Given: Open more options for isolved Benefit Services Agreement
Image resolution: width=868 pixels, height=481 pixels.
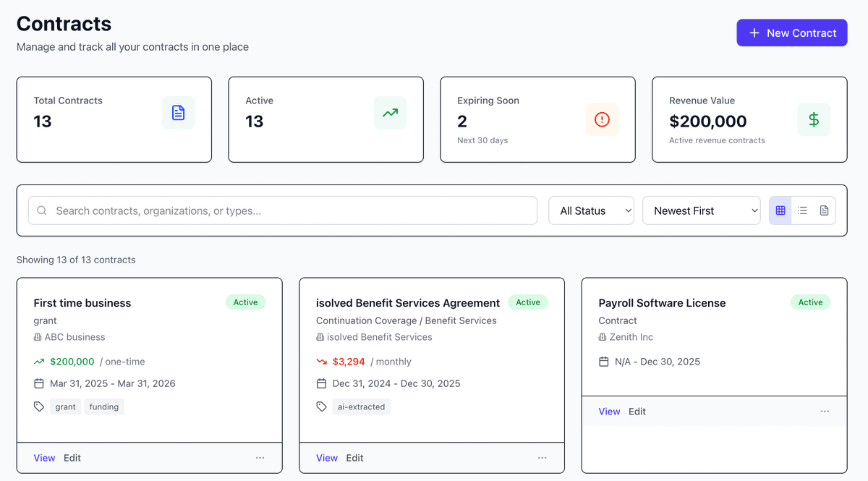Looking at the screenshot, I should pos(542,458).
